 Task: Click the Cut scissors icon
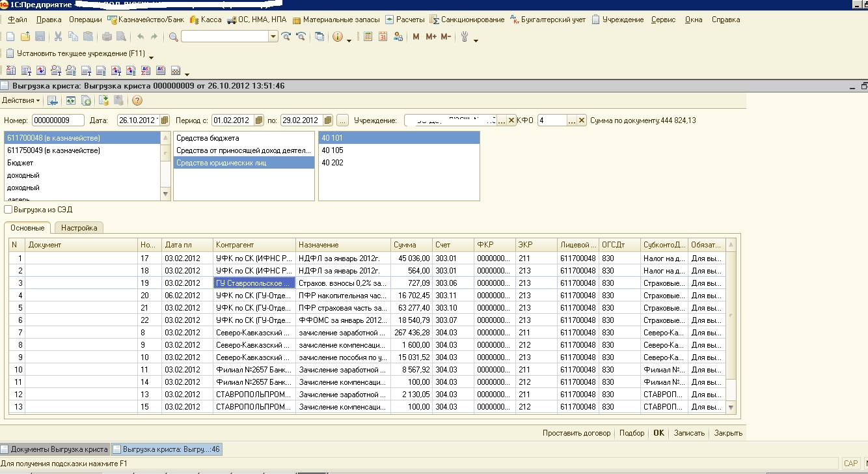tap(58, 36)
